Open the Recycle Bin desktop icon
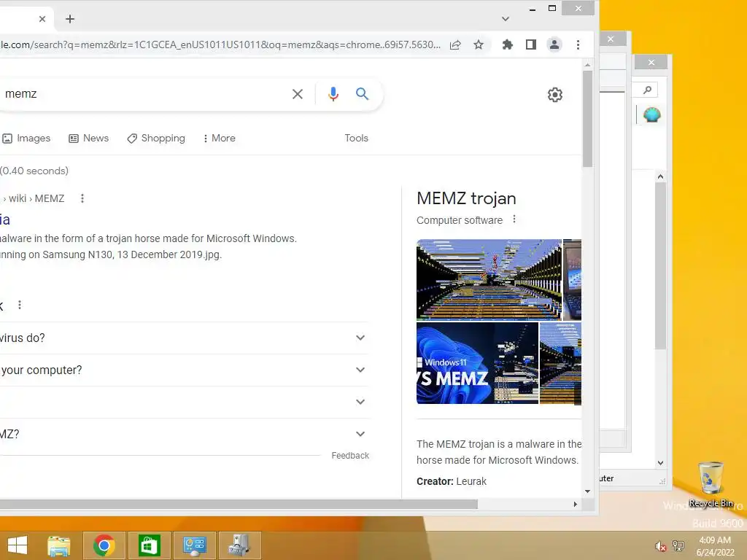The width and height of the screenshot is (747, 560). coord(711,484)
